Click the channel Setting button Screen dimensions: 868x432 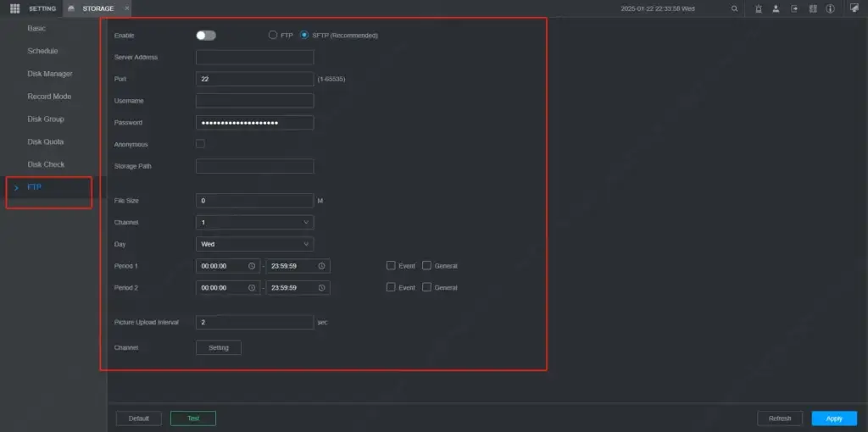[x=219, y=347]
